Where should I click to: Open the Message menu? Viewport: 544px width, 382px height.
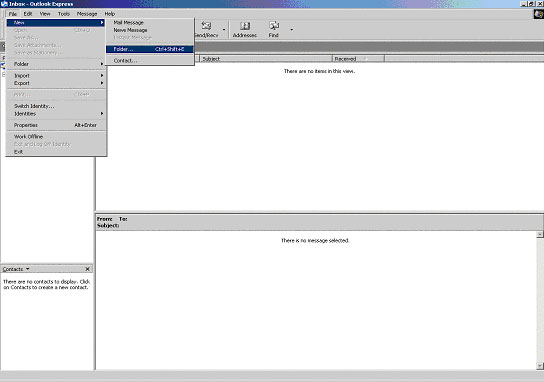click(x=87, y=14)
